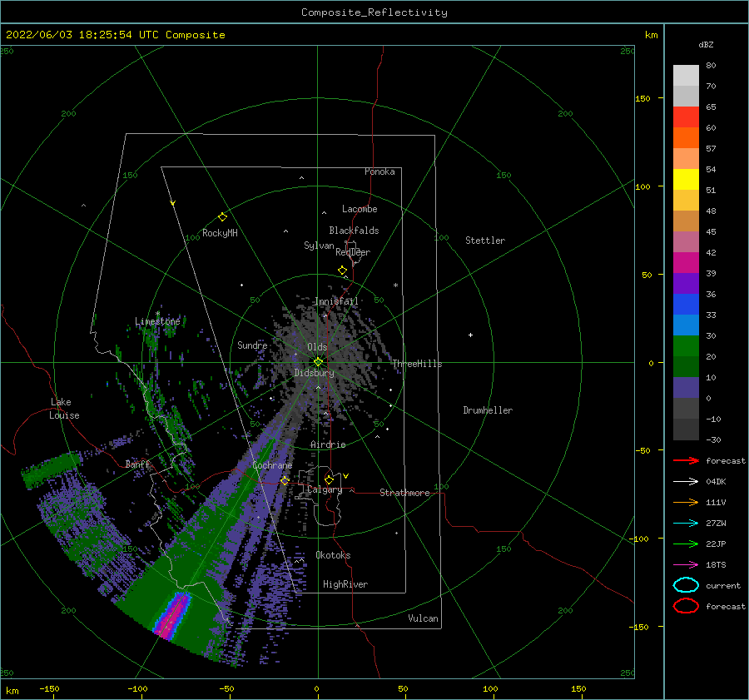Click the Olds city label
Image resolution: width=749 pixels, height=700 pixels.
click(317, 347)
